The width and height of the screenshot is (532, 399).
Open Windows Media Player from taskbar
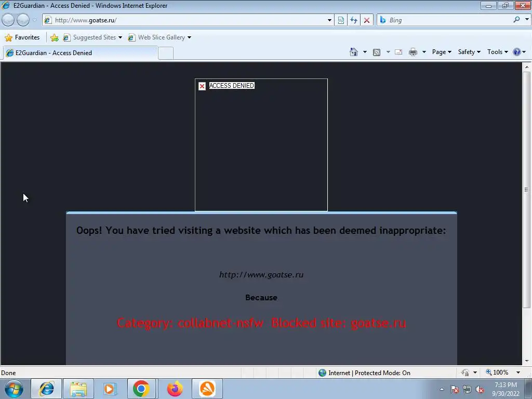(110, 389)
